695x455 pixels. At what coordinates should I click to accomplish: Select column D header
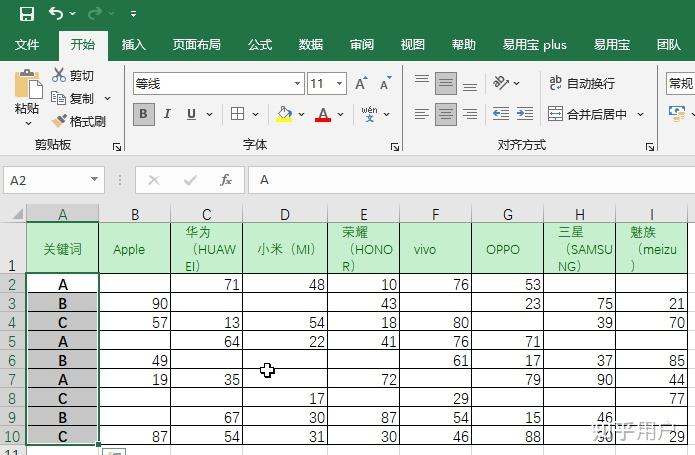point(285,214)
